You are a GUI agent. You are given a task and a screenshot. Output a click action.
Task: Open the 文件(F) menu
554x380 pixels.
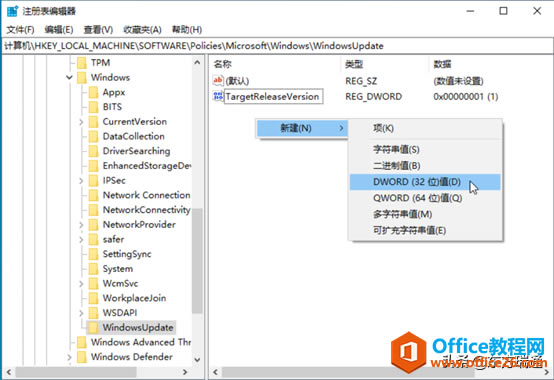(x=20, y=30)
